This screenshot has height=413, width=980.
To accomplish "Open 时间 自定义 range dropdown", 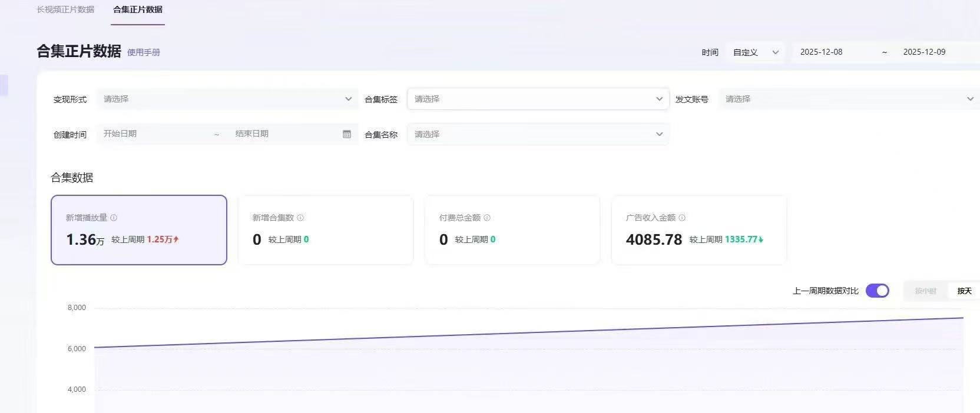I will (x=756, y=52).
